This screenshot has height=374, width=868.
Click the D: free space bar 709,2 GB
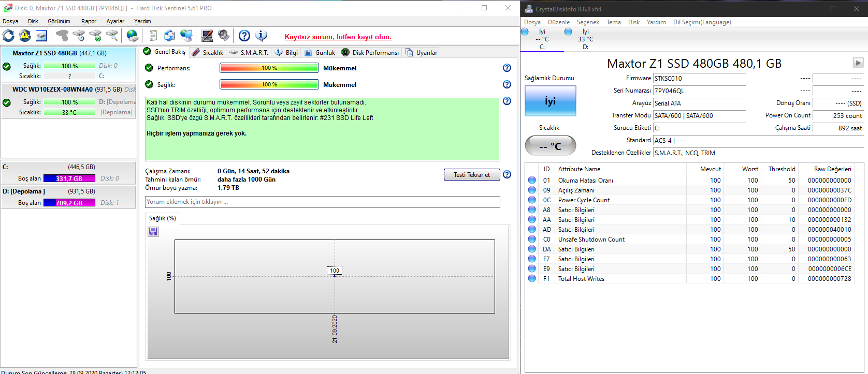click(x=69, y=203)
